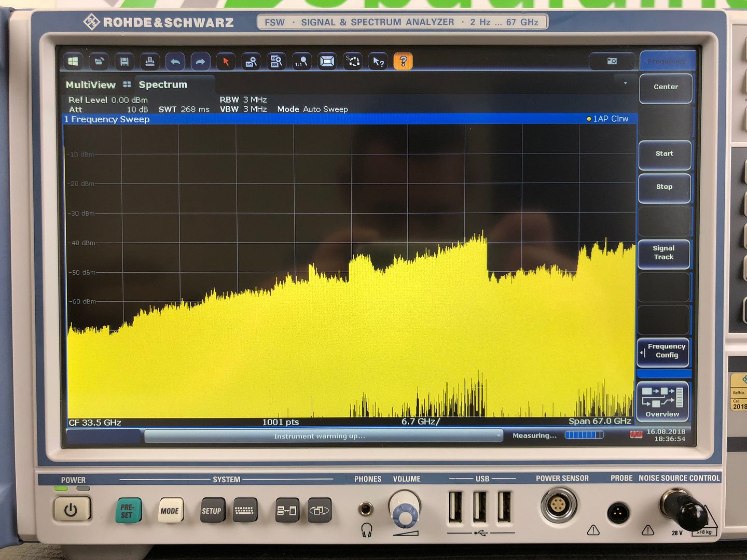
Task: Click the Signal Track softkey
Action: coord(663,254)
